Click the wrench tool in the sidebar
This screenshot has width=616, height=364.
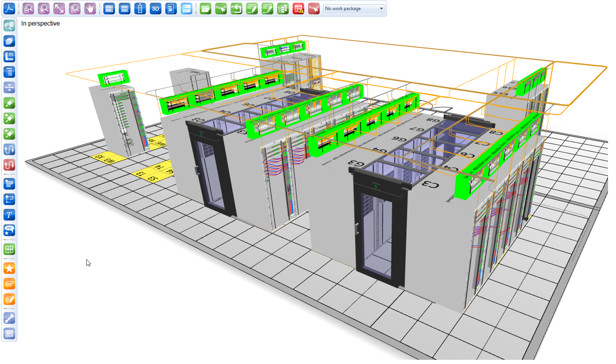coord(9,318)
